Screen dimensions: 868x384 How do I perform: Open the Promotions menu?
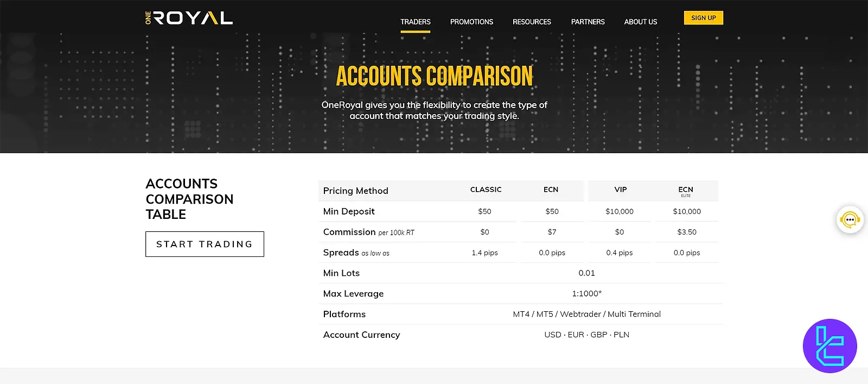471,22
